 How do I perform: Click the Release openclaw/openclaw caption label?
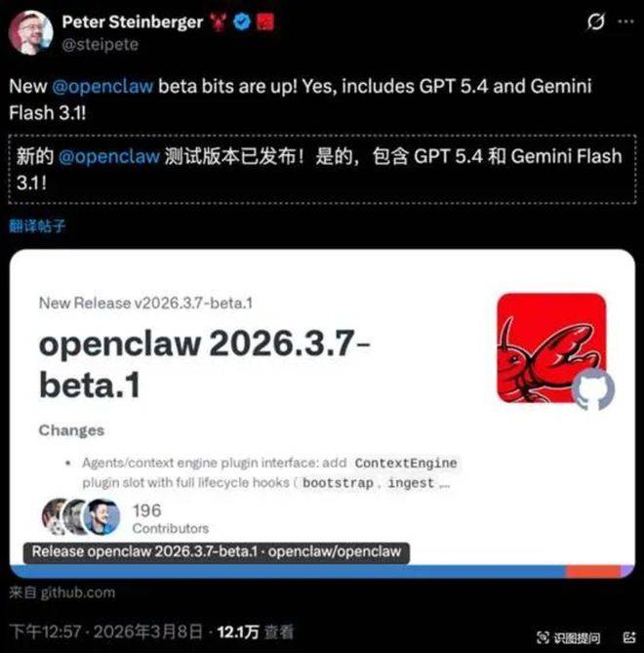(x=216, y=551)
